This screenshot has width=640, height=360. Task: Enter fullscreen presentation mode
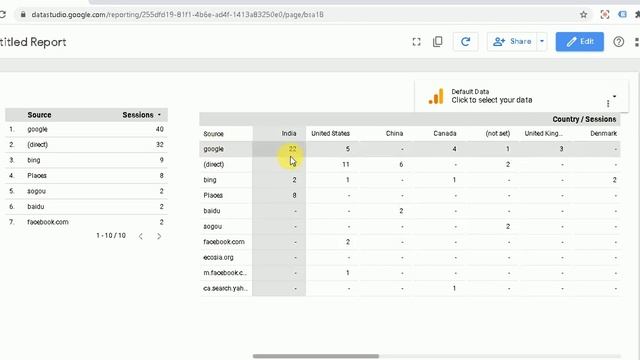[x=416, y=42]
